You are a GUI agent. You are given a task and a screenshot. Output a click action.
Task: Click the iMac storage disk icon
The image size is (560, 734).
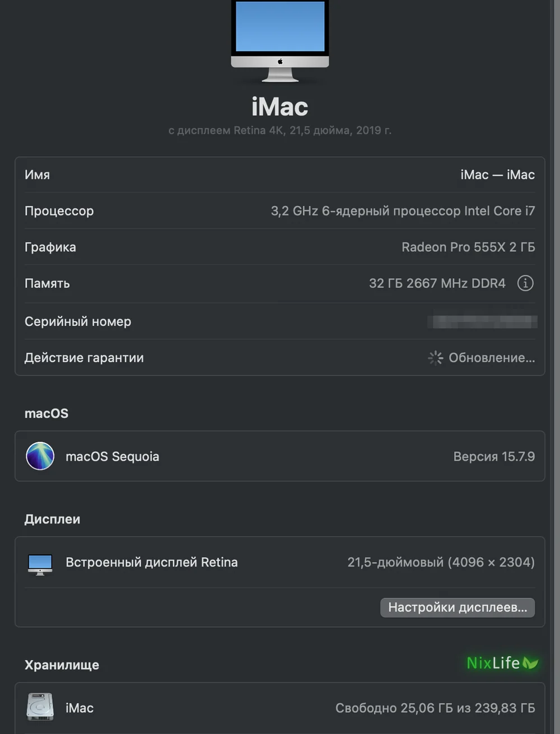coord(40,707)
